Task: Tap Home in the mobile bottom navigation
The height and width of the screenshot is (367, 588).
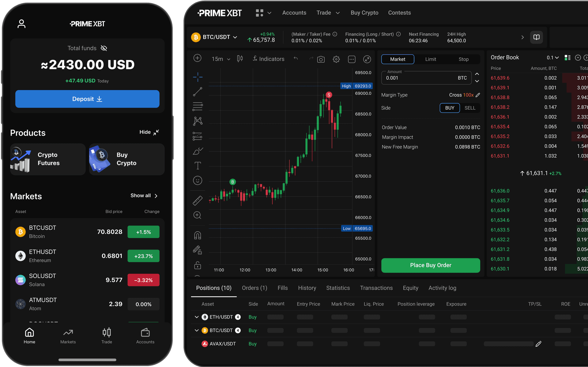Action: (x=29, y=336)
